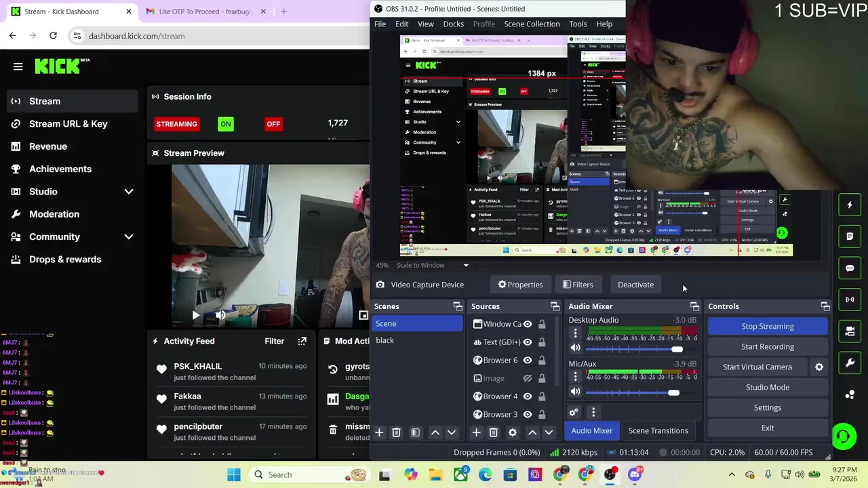Image resolution: width=868 pixels, height=488 pixels.
Task: Float the Controls dock
Action: (x=825, y=306)
